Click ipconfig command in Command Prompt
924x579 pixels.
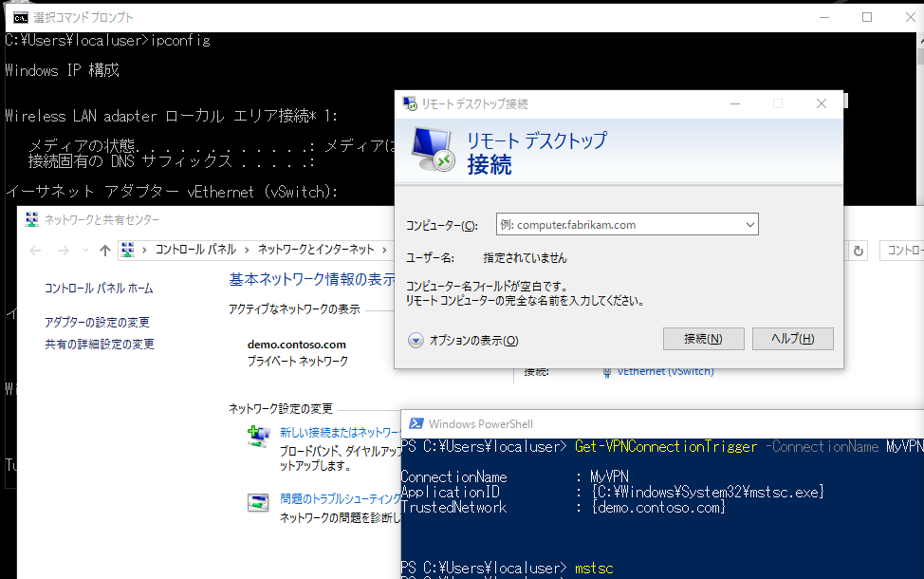click(x=180, y=40)
